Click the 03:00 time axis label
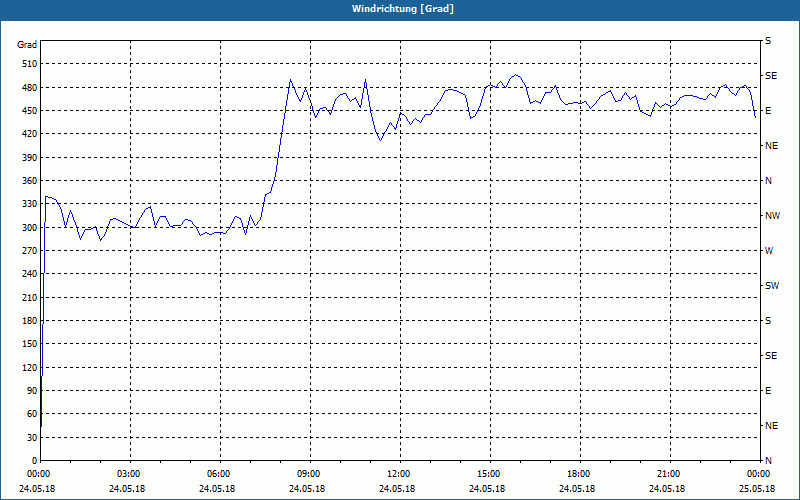The height and width of the screenshot is (500, 800). pos(130,474)
